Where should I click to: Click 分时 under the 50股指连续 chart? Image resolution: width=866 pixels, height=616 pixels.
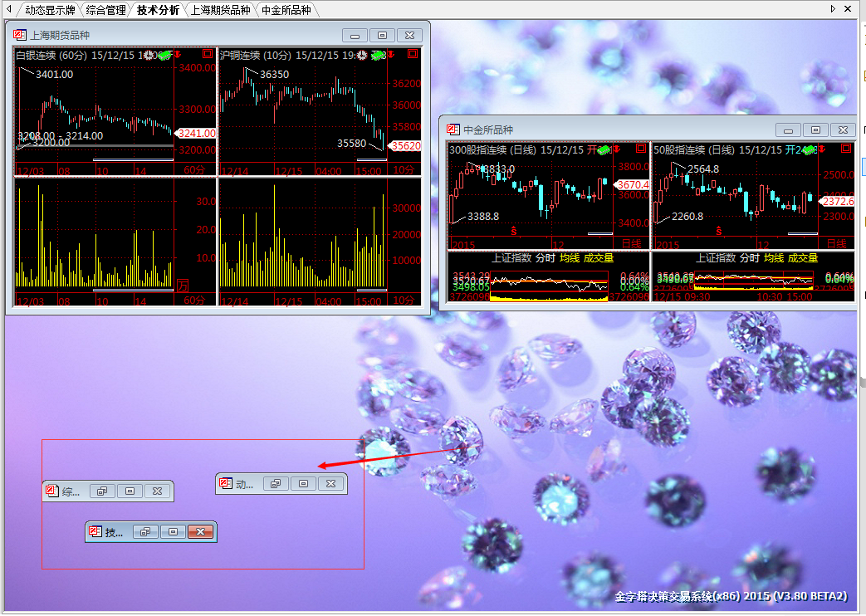click(x=750, y=258)
